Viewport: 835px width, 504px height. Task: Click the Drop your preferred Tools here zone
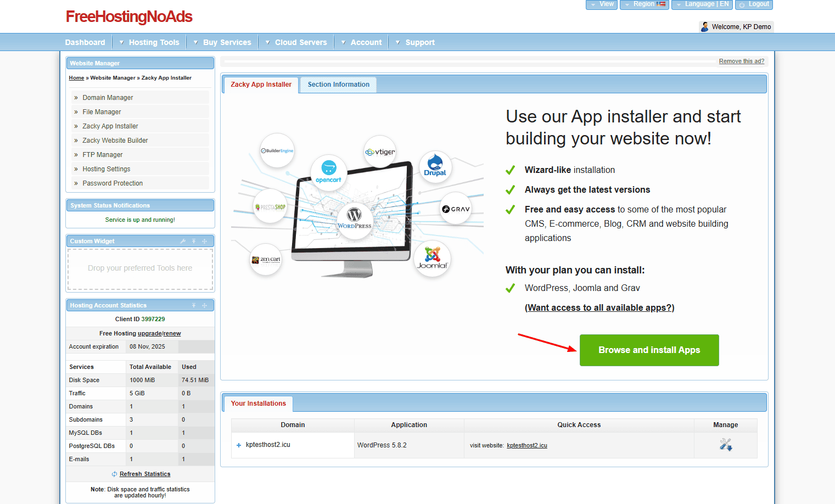(x=140, y=268)
